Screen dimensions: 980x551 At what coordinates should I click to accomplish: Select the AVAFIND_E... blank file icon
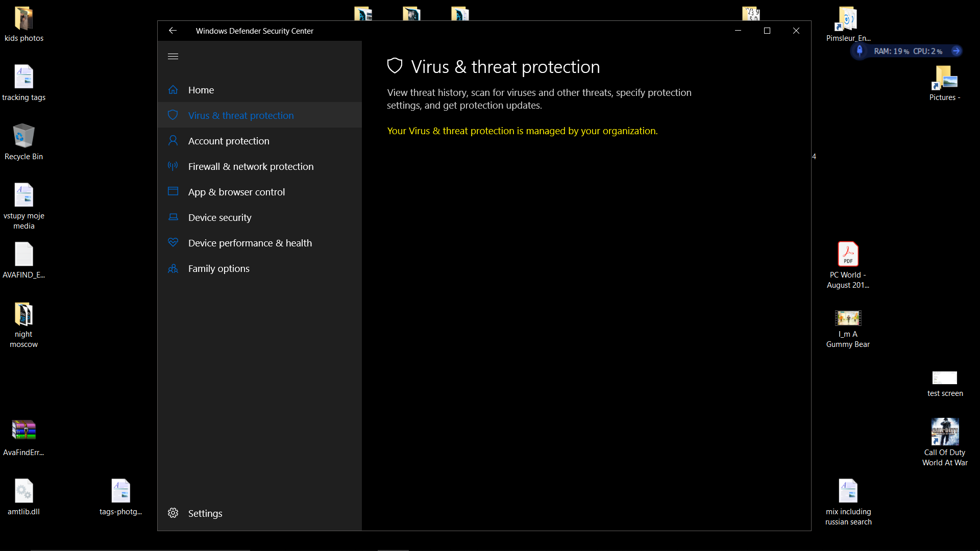(x=23, y=261)
